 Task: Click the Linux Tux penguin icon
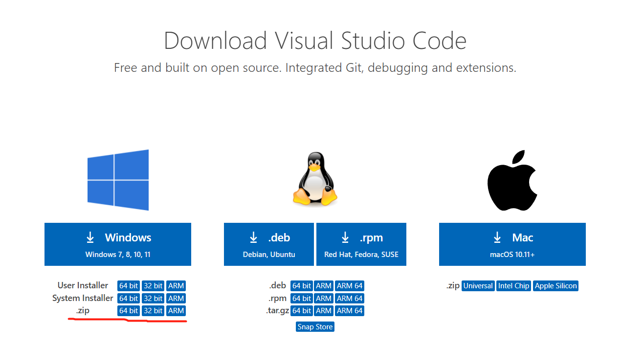[x=315, y=178]
